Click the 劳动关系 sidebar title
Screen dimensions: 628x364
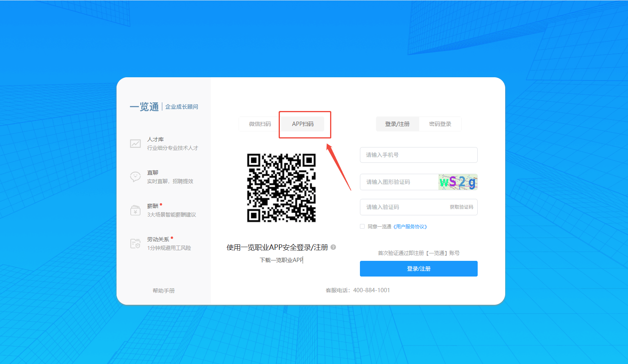pos(158,239)
